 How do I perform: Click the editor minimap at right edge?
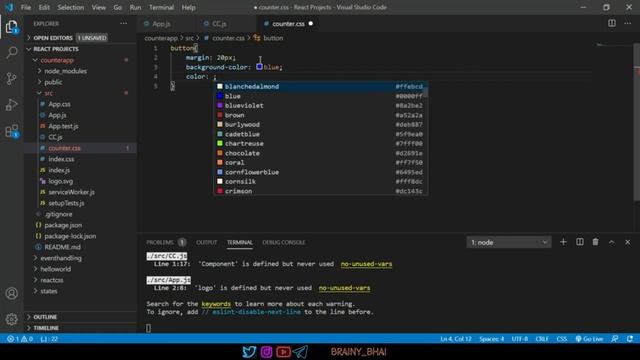(x=614, y=45)
